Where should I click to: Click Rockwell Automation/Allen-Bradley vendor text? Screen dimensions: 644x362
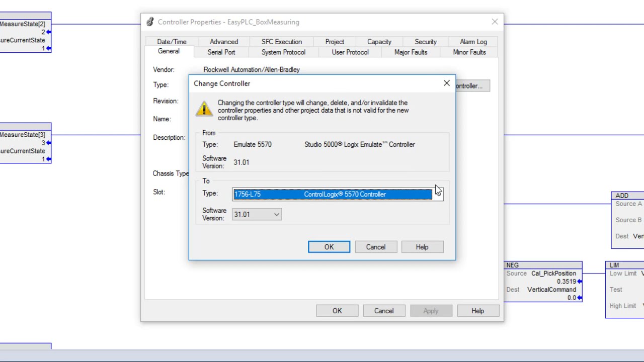(252, 70)
